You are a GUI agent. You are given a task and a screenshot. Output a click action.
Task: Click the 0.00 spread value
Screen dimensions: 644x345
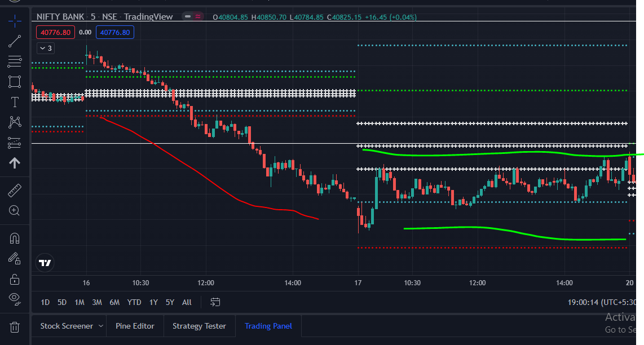point(85,32)
